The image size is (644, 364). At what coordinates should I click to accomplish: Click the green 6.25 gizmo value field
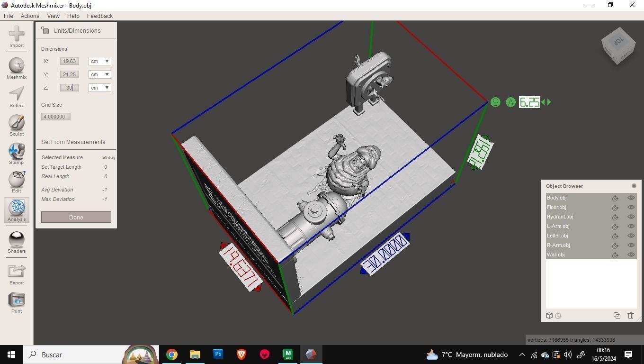529,102
